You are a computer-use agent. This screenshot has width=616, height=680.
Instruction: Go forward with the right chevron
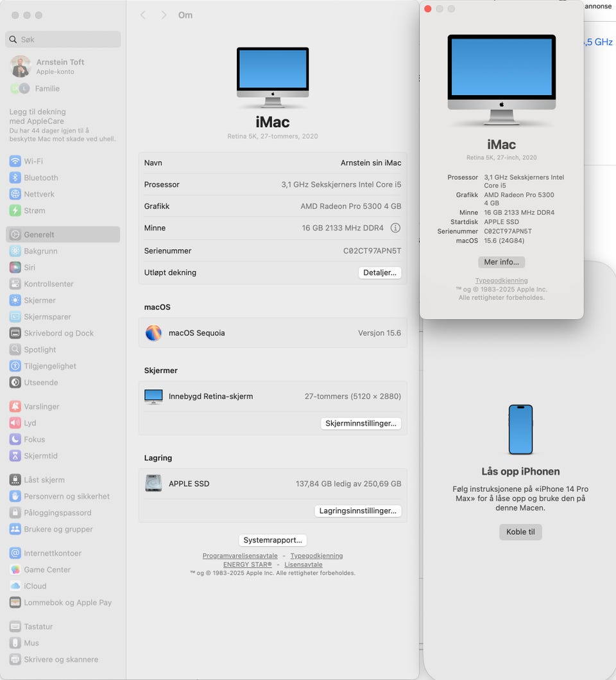[x=164, y=15]
